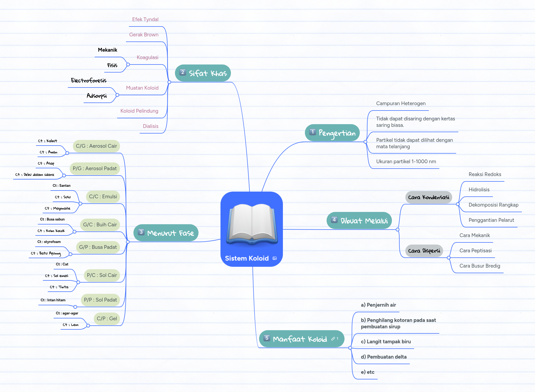Screen dimensions: 535x392
Task: Click the Reaksi Redoks text
Action: click(485, 174)
